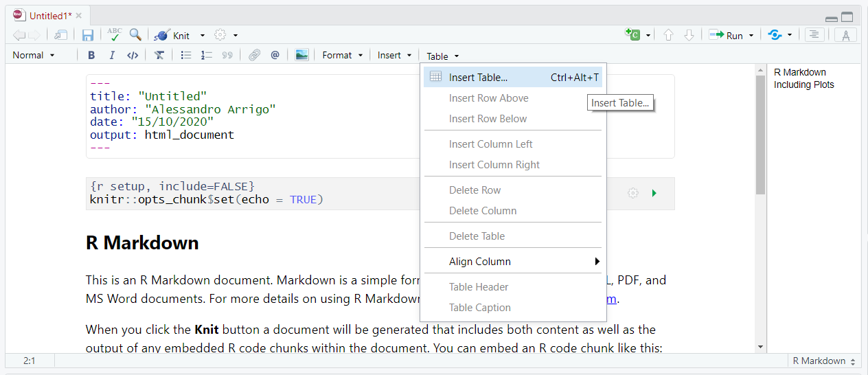The height and width of the screenshot is (375, 868).
Task: Toggle the visual markdown editor compass button
Action: tap(845, 35)
